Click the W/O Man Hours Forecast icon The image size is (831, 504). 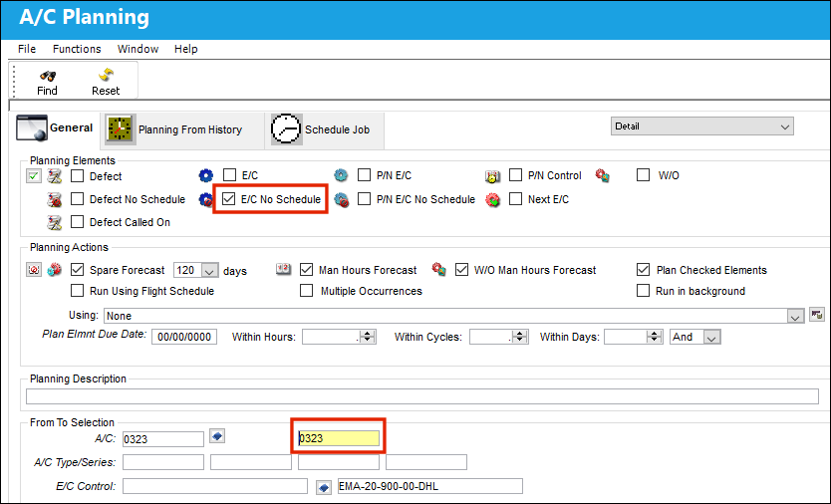pos(438,269)
